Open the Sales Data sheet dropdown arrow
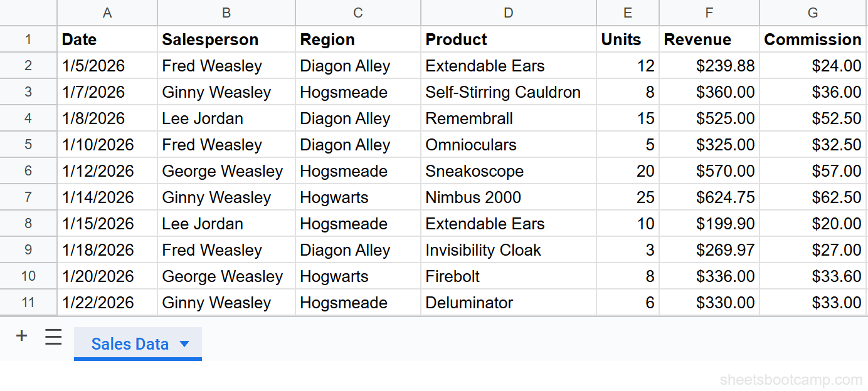 click(184, 343)
